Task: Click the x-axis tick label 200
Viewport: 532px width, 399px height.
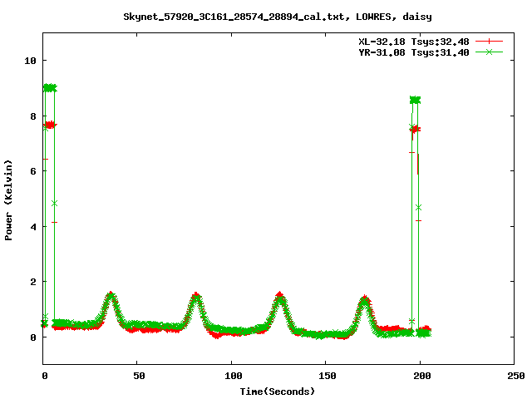Action: pos(421,376)
